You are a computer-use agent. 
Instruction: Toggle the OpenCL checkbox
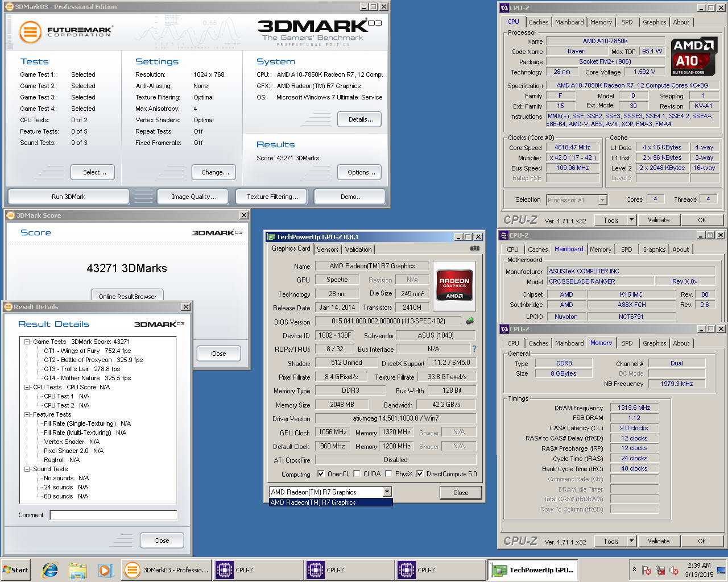321,473
